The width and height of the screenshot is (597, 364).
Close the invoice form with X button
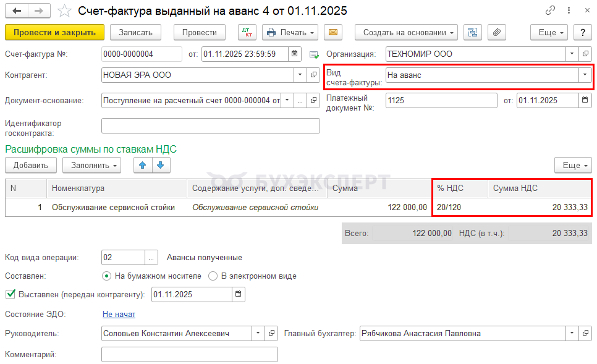coord(587,11)
